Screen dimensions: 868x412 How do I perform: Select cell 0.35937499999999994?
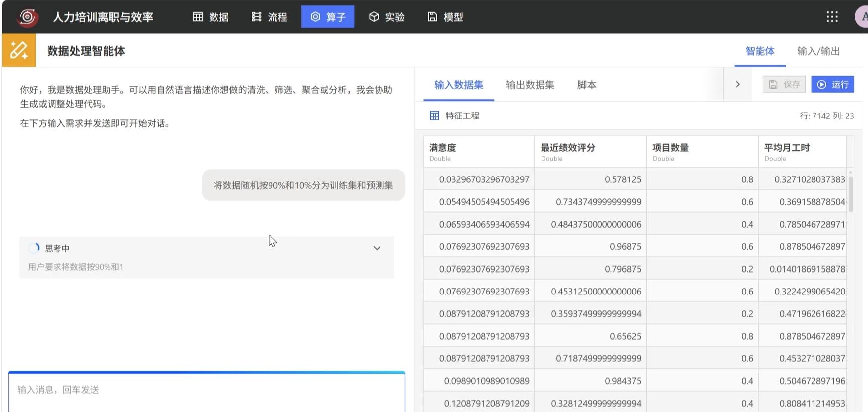591,314
